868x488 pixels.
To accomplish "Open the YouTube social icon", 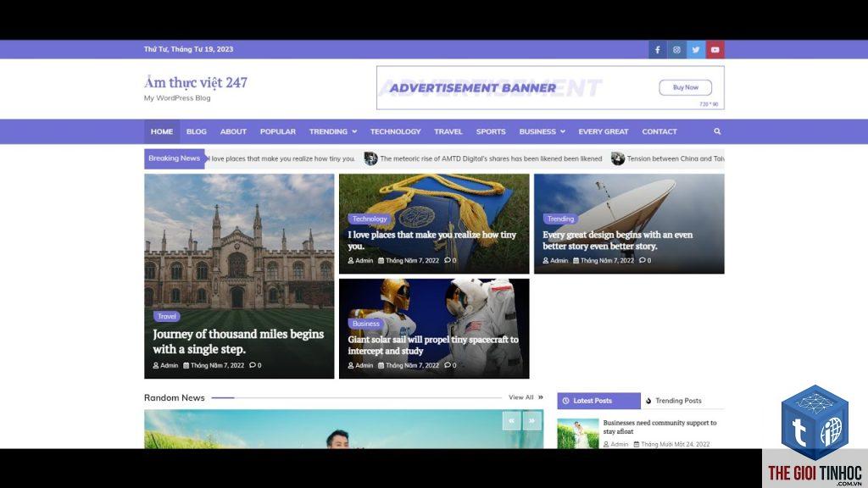I will (x=715, y=49).
